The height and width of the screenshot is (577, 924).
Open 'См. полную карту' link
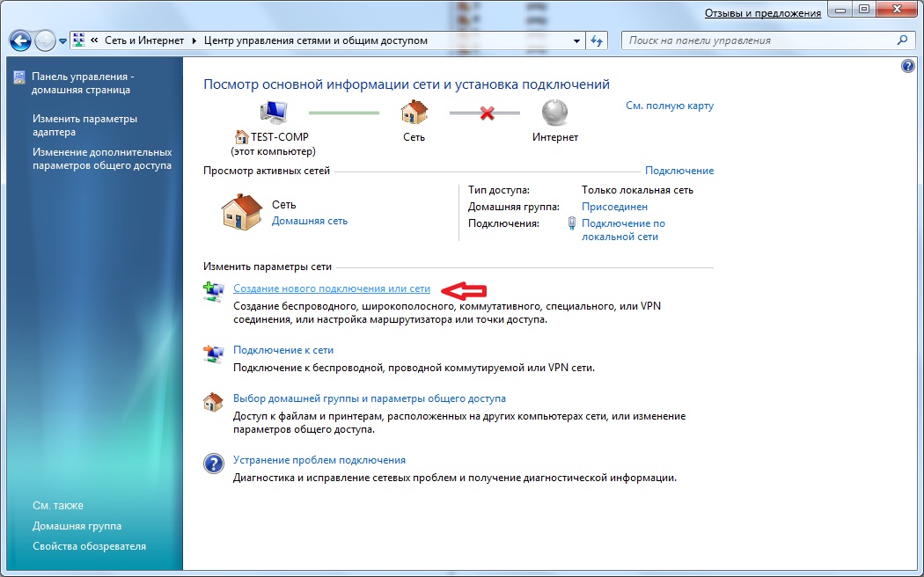(670, 106)
